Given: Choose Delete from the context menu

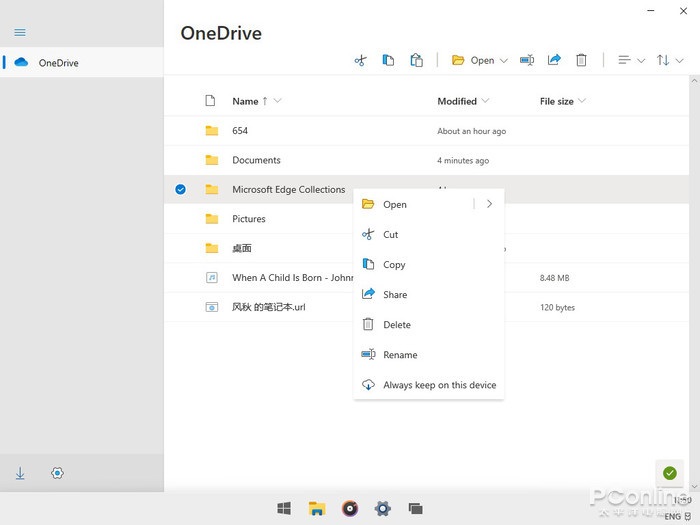Looking at the screenshot, I should pyautogui.click(x=397, y=325).
